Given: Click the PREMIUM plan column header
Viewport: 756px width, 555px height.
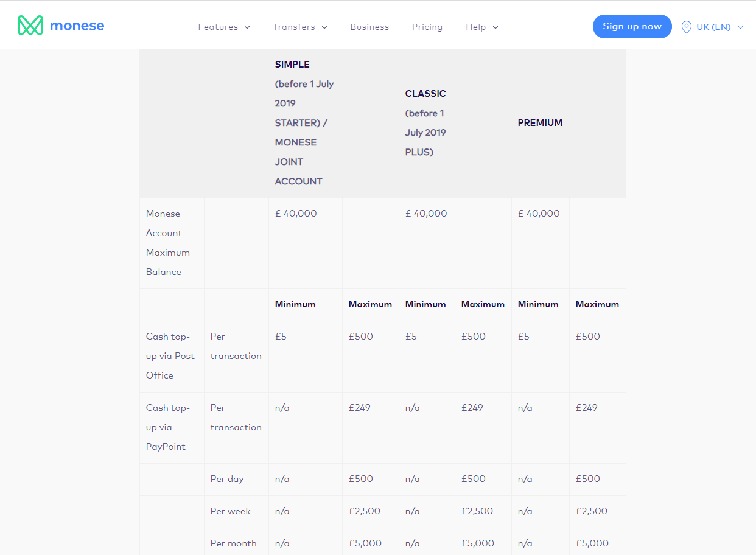Looking at the screenshot, I should point(540,123).
